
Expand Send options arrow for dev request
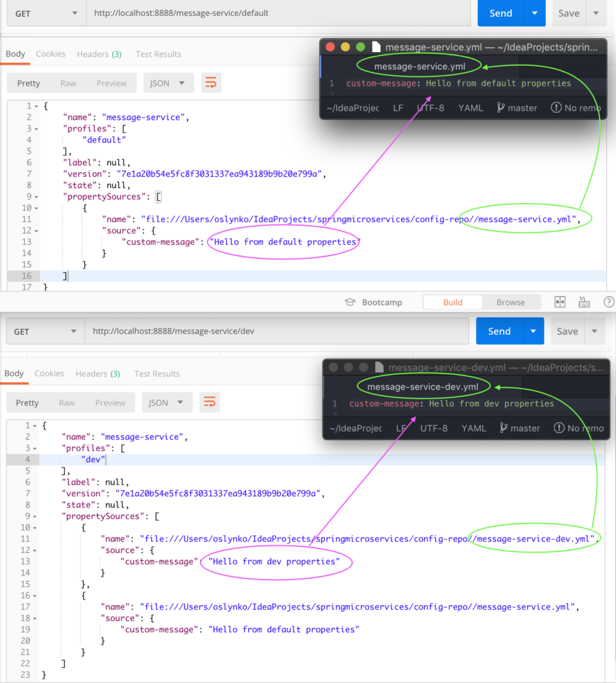click(x=533, y=331)
